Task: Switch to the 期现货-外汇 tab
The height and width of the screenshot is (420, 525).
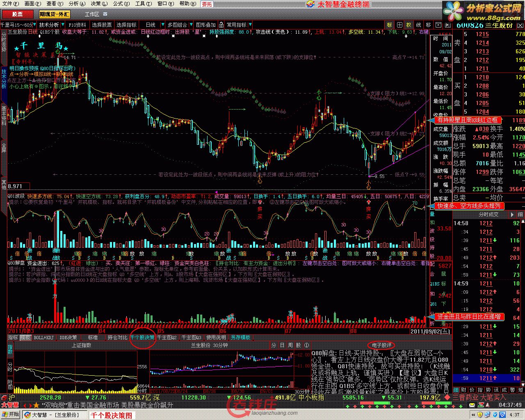Action: pyautogui.click(x=55, y=14)
